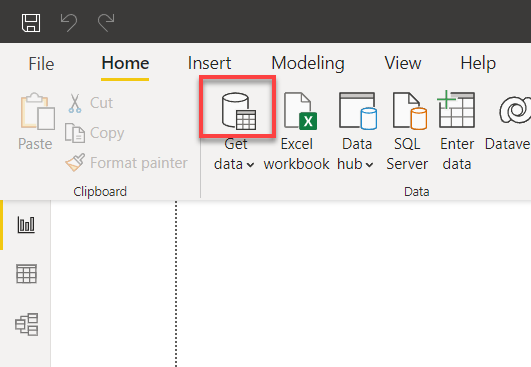Click the Save disk icon
The image size is (531, 367).
[x=31, y=23]
